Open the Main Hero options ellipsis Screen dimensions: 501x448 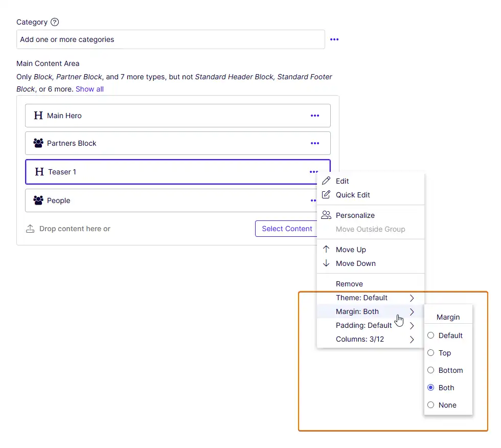pos(315,116)
